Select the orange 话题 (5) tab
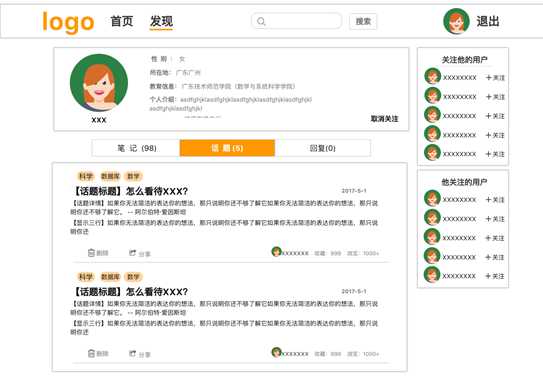The image size is (543, 376). click(227, 148)
